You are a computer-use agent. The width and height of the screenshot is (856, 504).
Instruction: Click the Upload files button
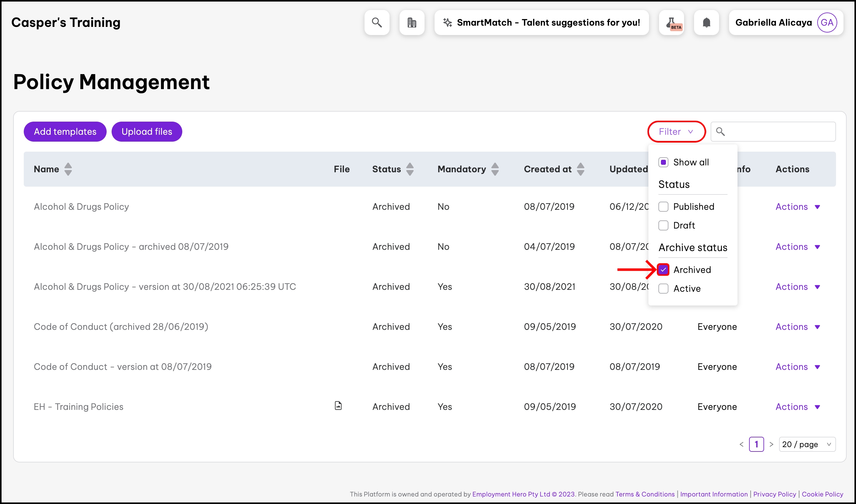pos(147,131)
